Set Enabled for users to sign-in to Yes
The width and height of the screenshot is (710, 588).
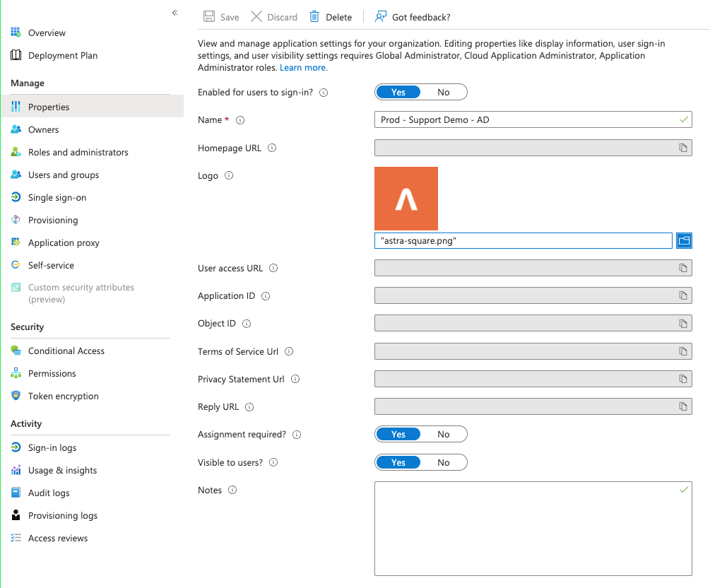pyautogui.click(x=398, y=92)
